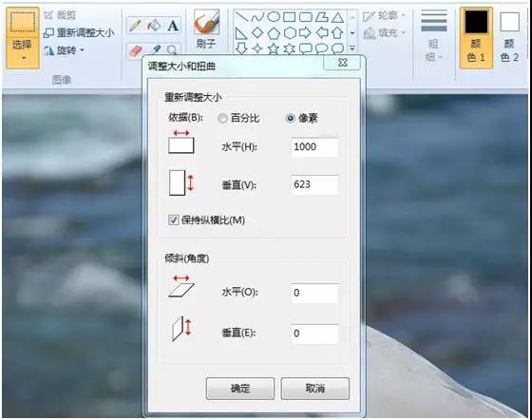Pick the Four-point star shape
This screenshot has height=420, width=532.
257,48
